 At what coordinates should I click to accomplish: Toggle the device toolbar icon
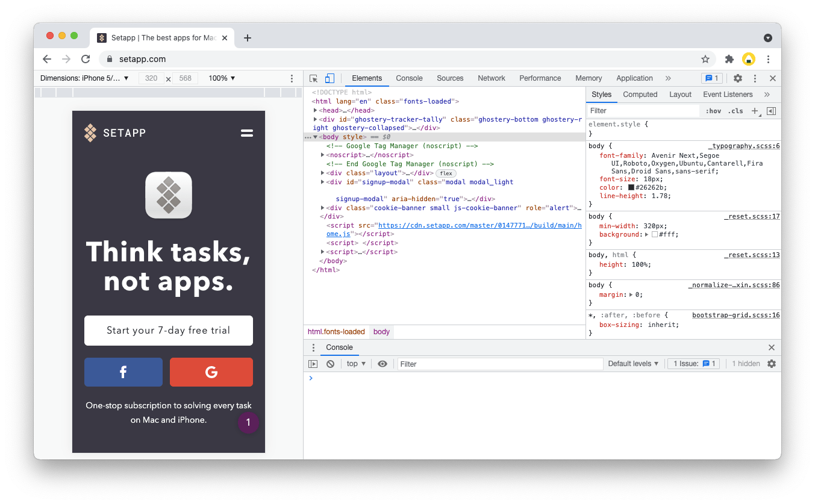[329, 78]
